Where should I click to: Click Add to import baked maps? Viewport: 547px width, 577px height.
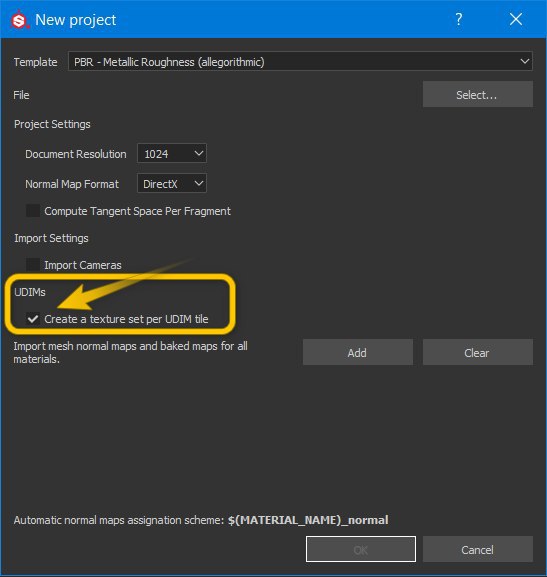[357, 353]
